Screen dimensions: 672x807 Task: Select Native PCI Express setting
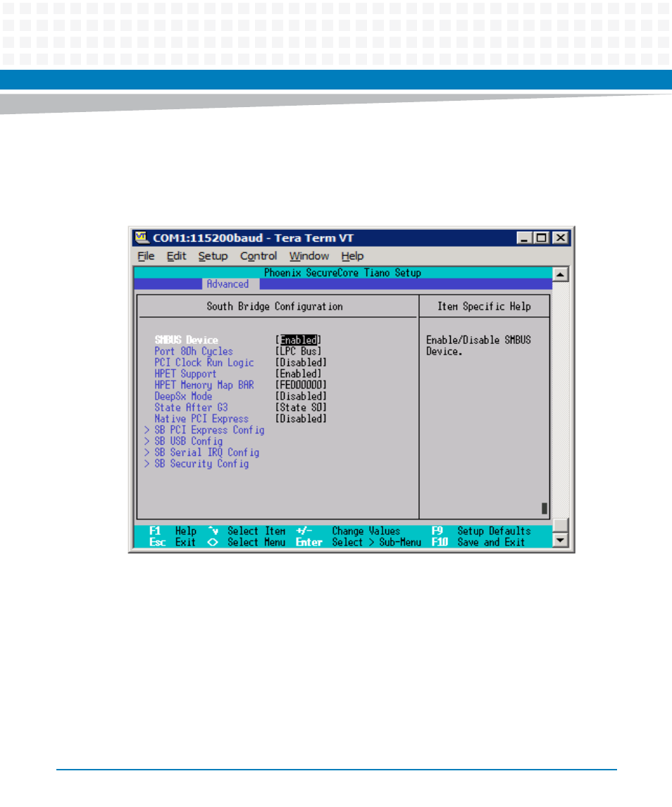pyautogui.click(x=201, y=419)
